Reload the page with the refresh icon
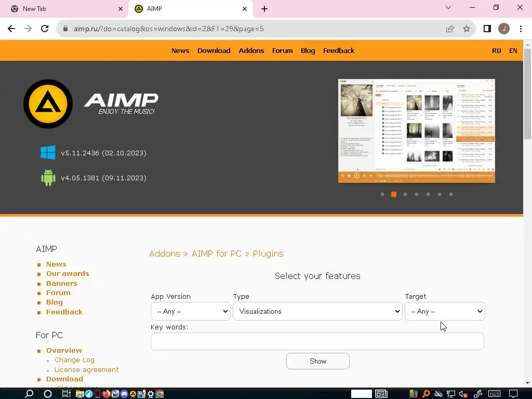532x399 pixels. [45, 29]
